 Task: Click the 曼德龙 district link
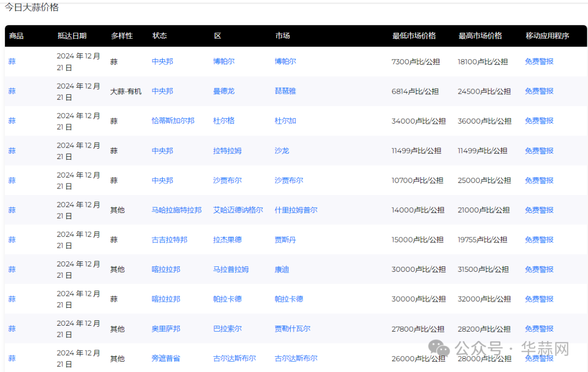coord(224,91)
